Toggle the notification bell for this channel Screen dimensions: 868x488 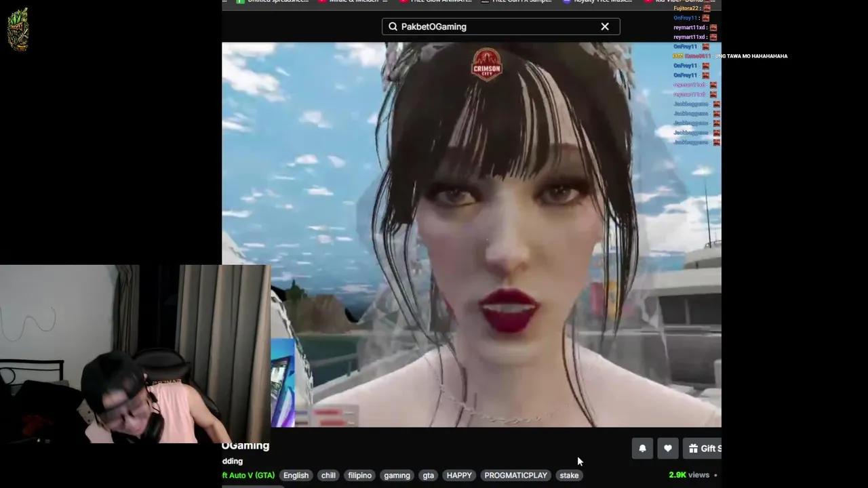[x=642, y=449]
